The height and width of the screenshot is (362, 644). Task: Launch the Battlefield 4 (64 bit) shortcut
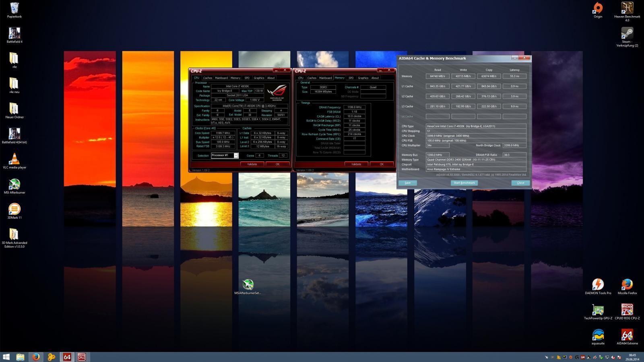pos(14,136)
